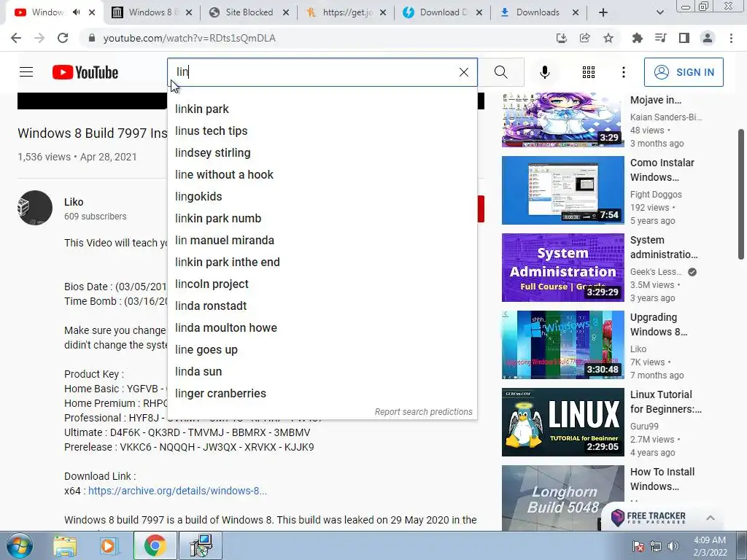Switch to the Windows 8 archive tab
The image size is (747, 560).
pyautogui.click(x=152, y=12)
